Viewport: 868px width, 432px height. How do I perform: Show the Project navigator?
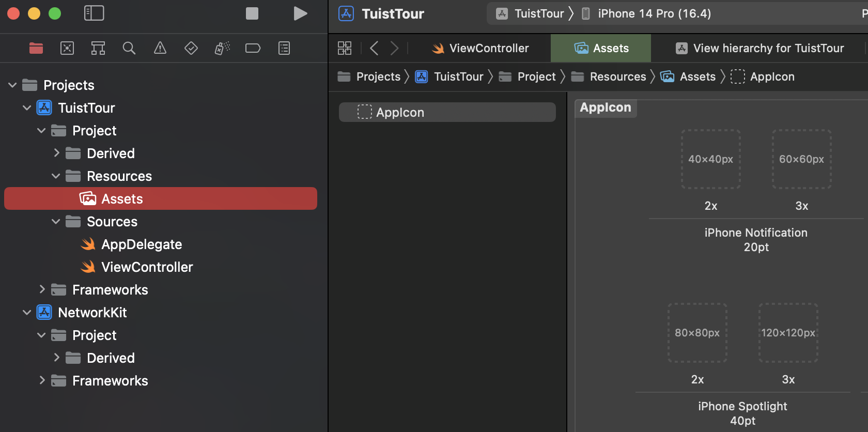(36, 48)
